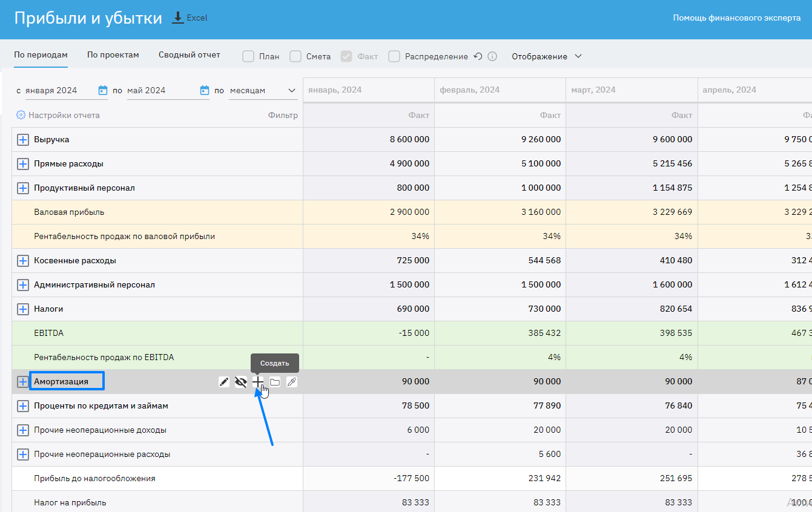812x512 pixels.
Task: Open calendar icon for end date май 2024
Action: tap(205, 90)
